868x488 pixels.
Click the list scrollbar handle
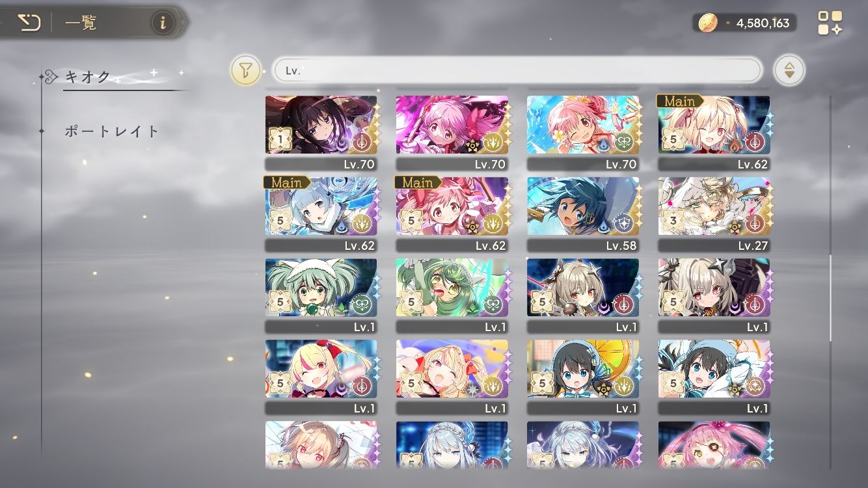click(x=830, y=298)
